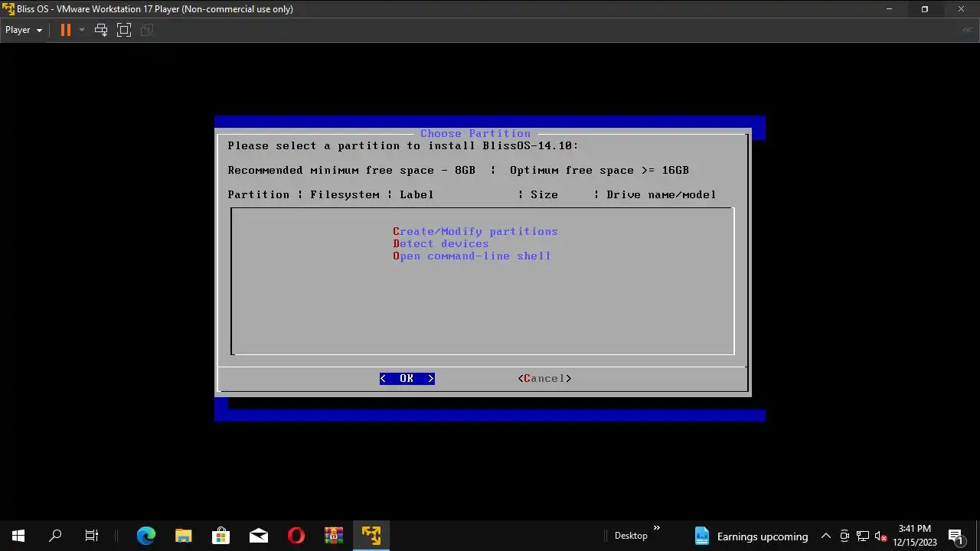
Task: Toggle Unity mode icon
Action: click(147, 30)
